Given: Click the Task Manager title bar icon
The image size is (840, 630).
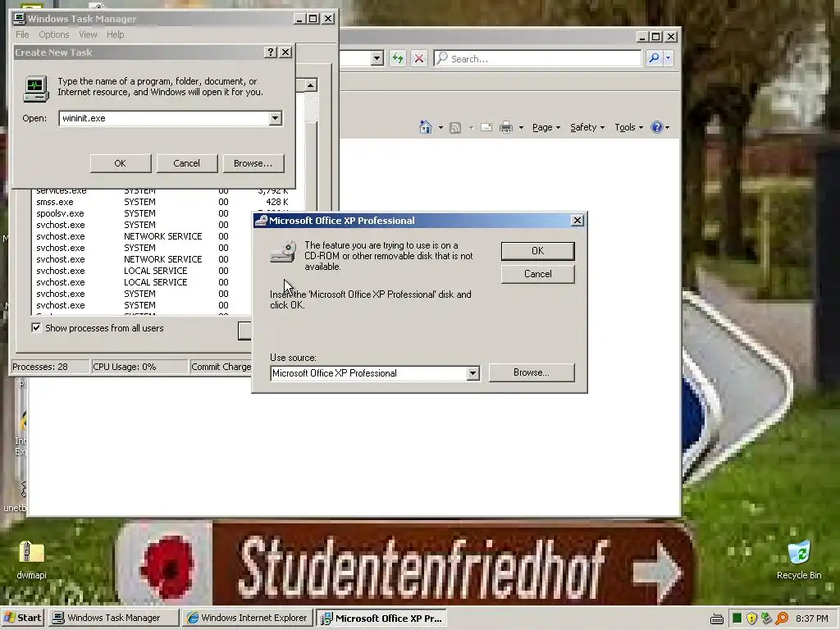Looking at the screenshot, I should point(20,19).
